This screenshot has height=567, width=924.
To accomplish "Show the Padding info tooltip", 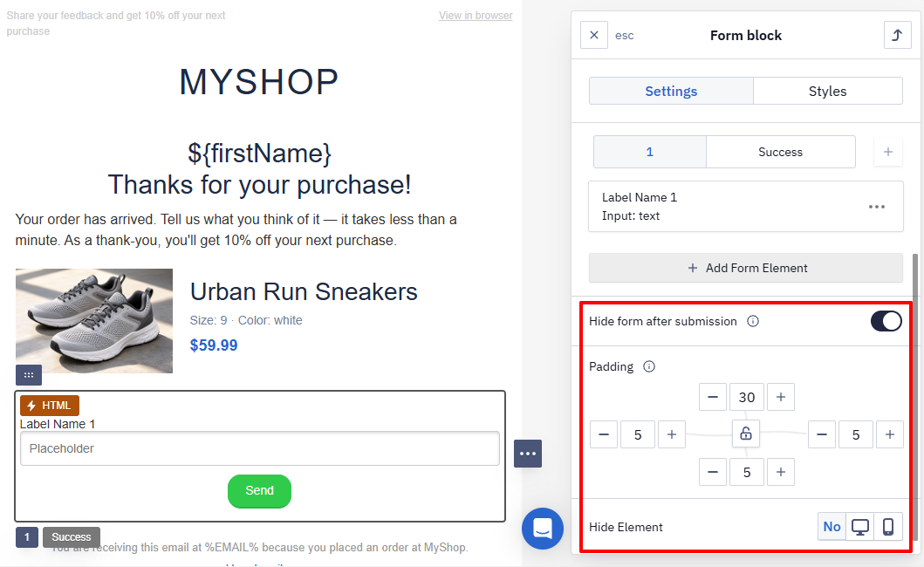I will click(x=649, y=366).
